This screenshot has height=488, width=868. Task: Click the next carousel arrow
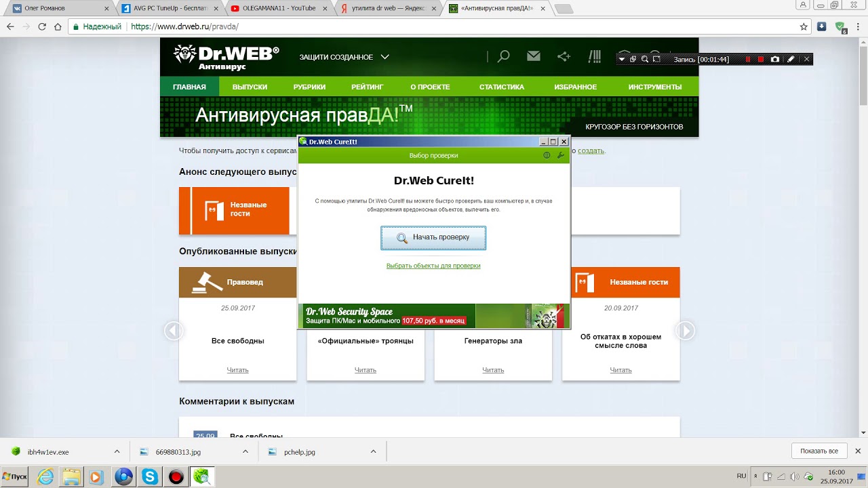click(686, 331)
